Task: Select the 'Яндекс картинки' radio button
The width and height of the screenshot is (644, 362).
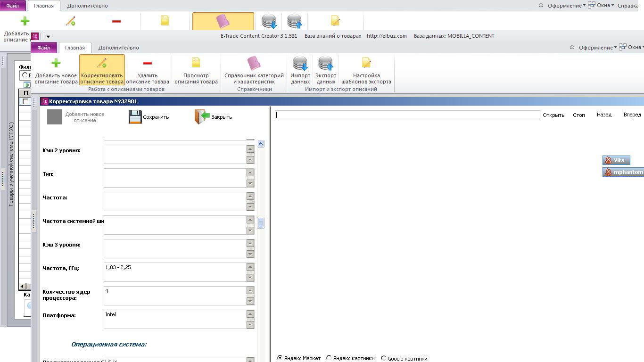Action: (329, 358)
